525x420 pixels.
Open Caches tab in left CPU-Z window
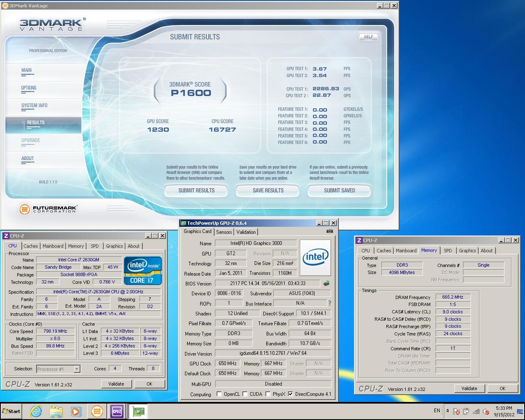tap(31, 246)
